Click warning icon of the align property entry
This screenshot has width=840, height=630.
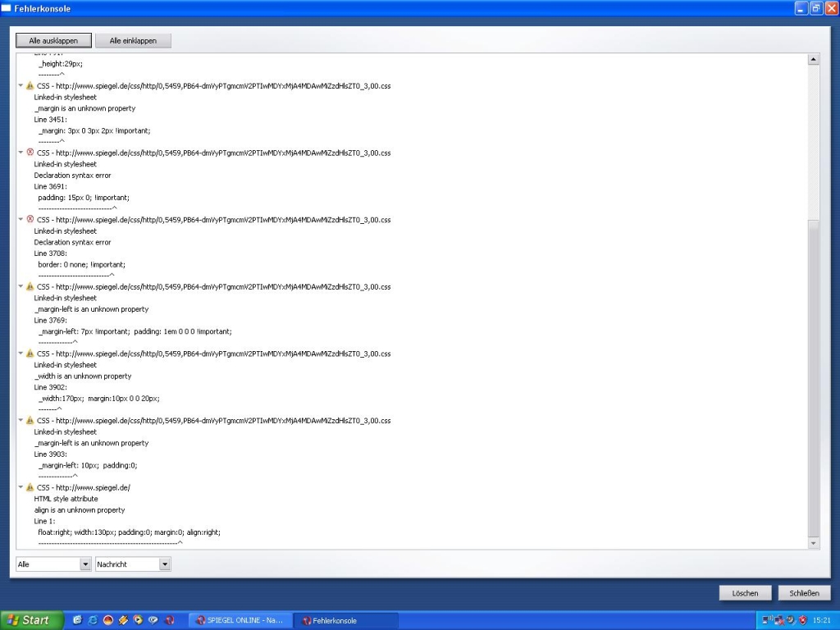pyautogui.click(x=30, y=487)
